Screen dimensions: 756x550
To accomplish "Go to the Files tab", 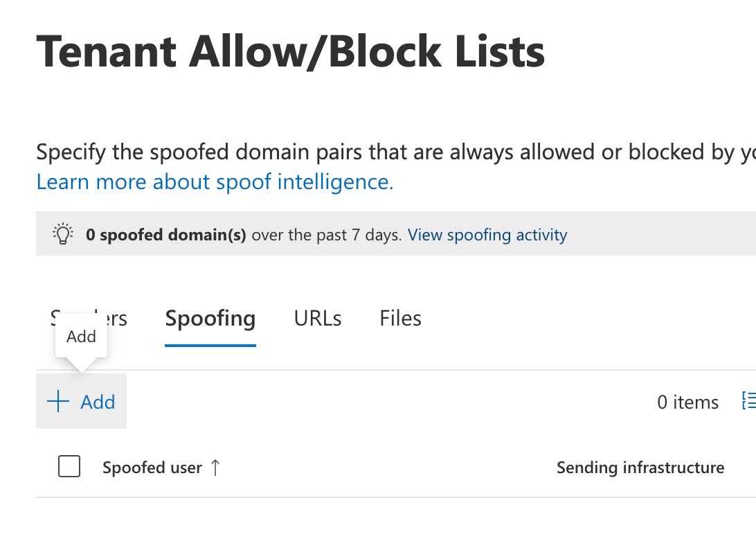I will [400, 319].
